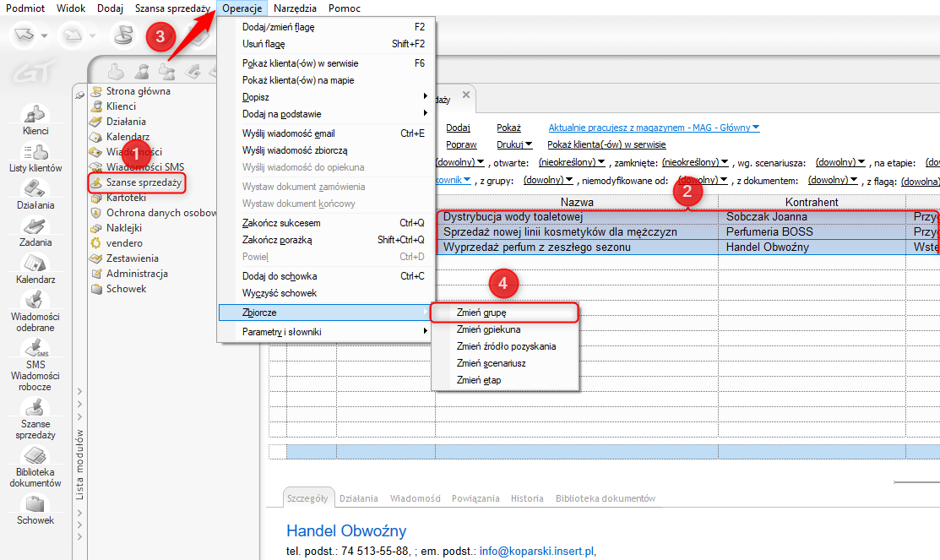This screenshot has height=560, width=940.
Task: Select Zmień scenariusz in submenu
Action: [505, 362]
